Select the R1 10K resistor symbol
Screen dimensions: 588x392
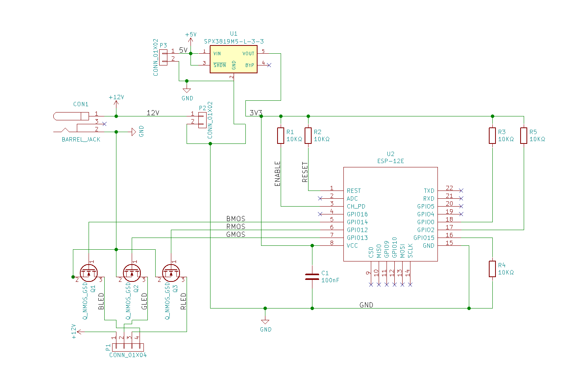click(x=280, y=135)
